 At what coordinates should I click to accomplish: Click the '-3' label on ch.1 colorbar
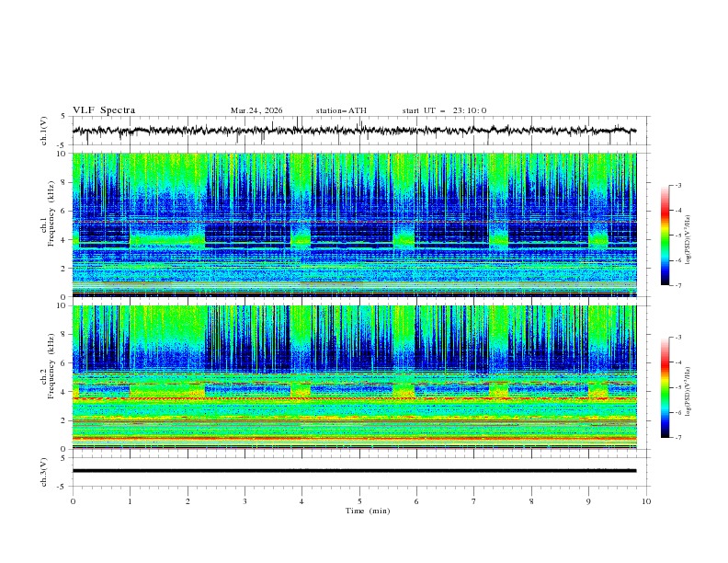[x=677, y=185]
